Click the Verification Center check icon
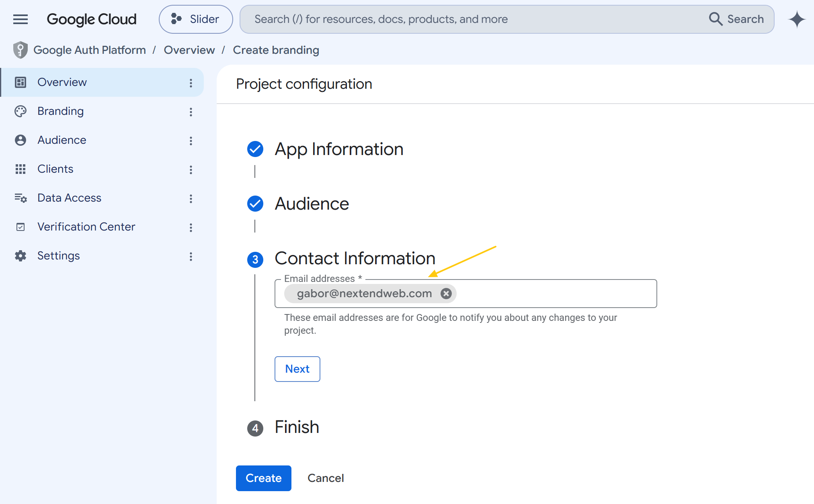Screen dimensions: 814x504 (x=21, y=227)
